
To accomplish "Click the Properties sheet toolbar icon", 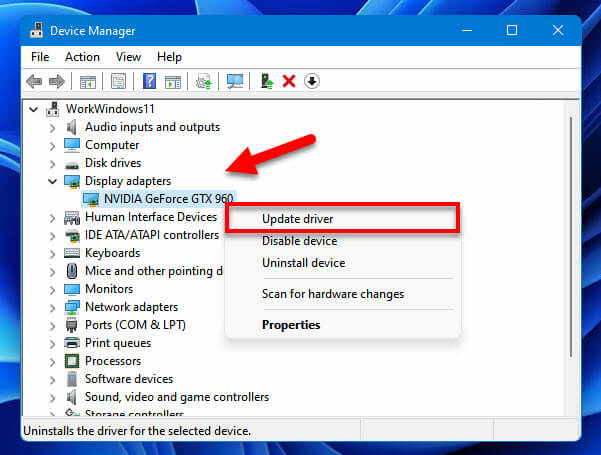I will pyautogui.click(x=118, y=81).
